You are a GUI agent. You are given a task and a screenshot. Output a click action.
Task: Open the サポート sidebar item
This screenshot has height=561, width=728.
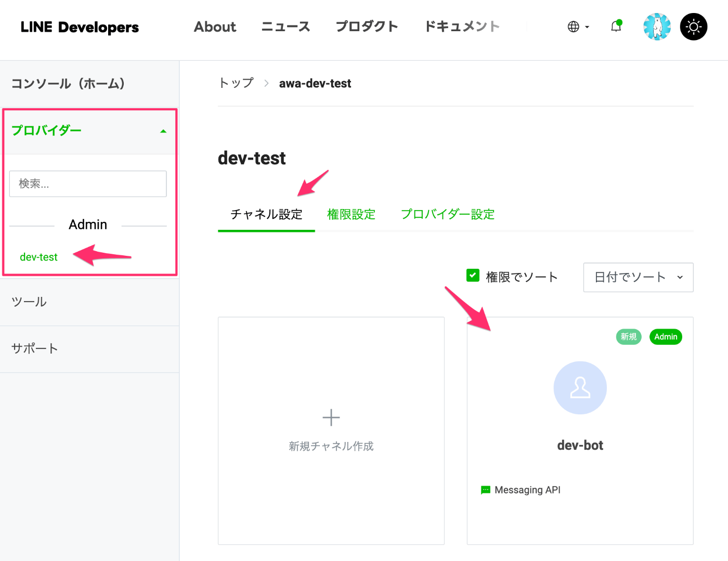(x=34, y=349)
